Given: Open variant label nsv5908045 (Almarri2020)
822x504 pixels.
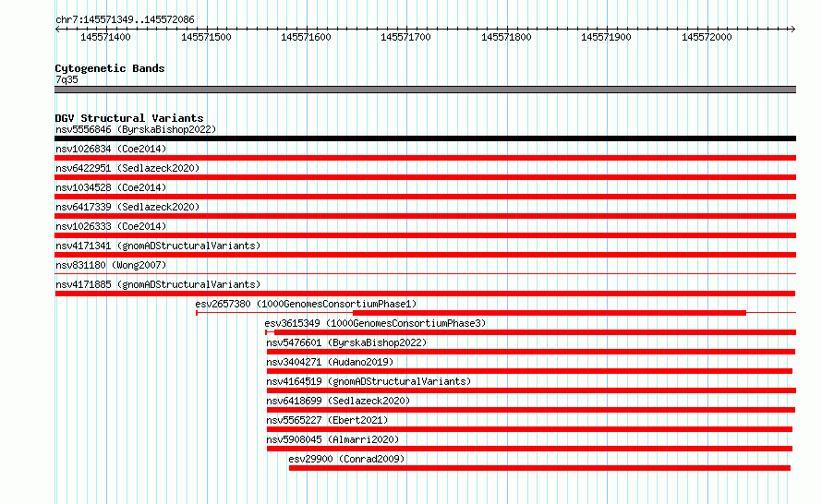Looking at the screenshot, I should click(x=332, y=439).
